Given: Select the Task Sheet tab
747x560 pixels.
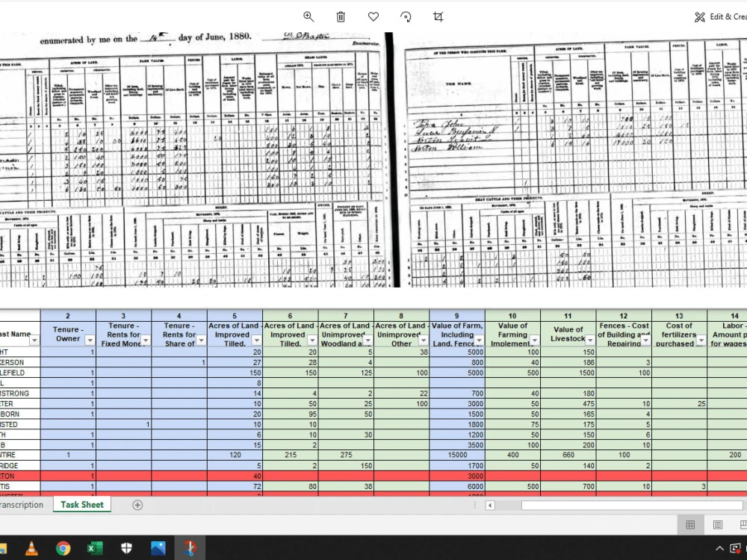Looking at the screenshot, I should 82,505.
